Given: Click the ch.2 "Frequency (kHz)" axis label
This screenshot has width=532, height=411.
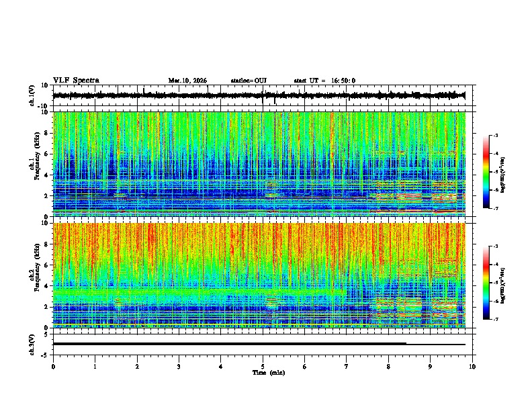Looking at the screenshot, I should 37,267.
